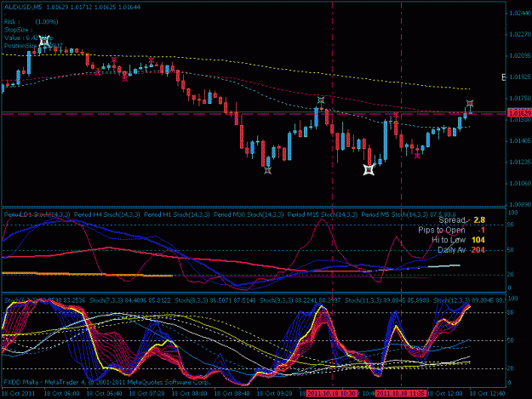Select the Period M30 Stoch(14,3,3) label
Viewport: 532px width, 399px height.
tap(249, 214)
